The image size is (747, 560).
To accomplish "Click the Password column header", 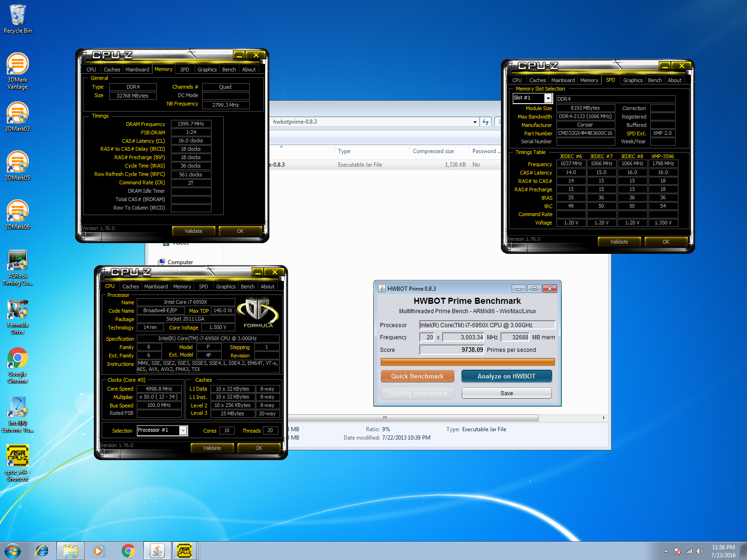I will click(x=486, y=151).
